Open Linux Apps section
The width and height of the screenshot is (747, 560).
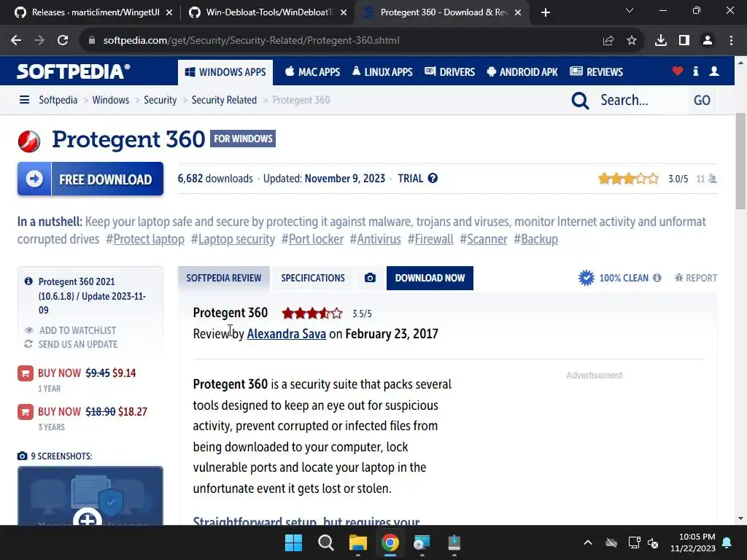point(382,72)
